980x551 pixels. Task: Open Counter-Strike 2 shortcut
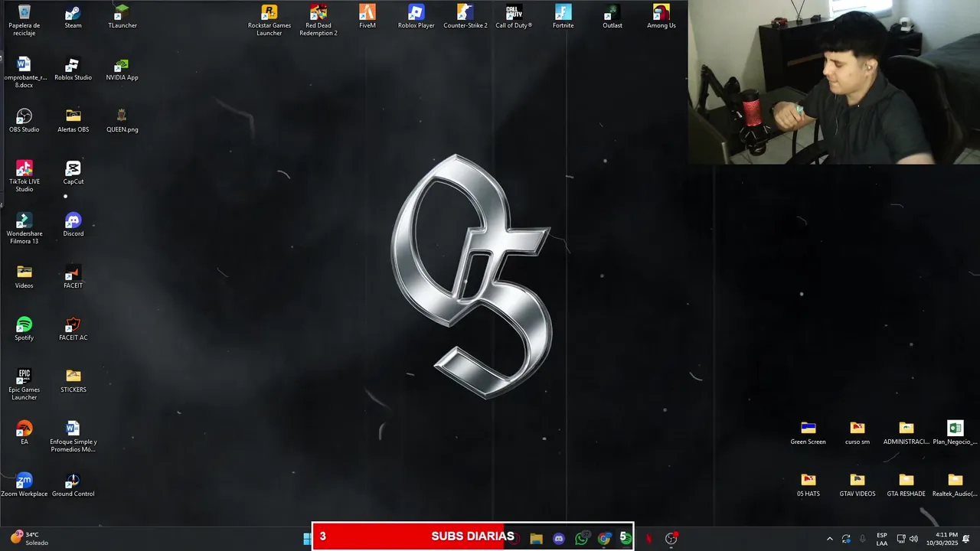point(465,17)
